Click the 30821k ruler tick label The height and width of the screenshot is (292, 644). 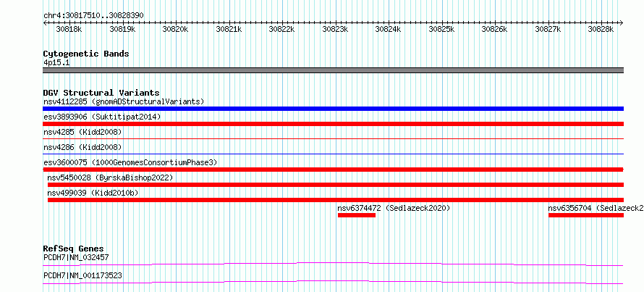click(229, 29)
